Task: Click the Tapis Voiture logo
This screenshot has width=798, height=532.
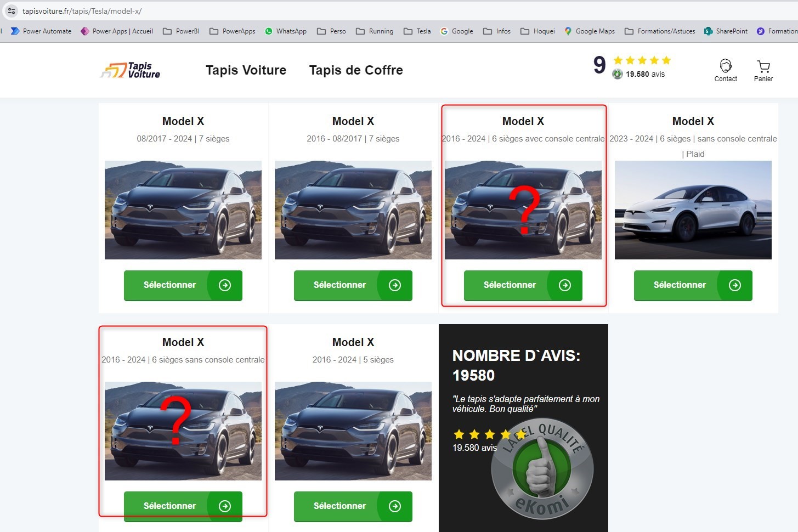Action: pos(130,70)
